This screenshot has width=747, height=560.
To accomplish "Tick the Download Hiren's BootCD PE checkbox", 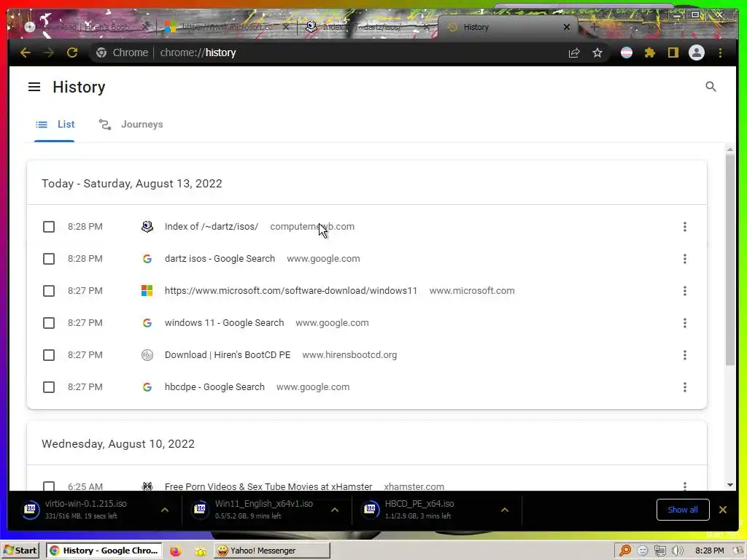I will (49, 355).
